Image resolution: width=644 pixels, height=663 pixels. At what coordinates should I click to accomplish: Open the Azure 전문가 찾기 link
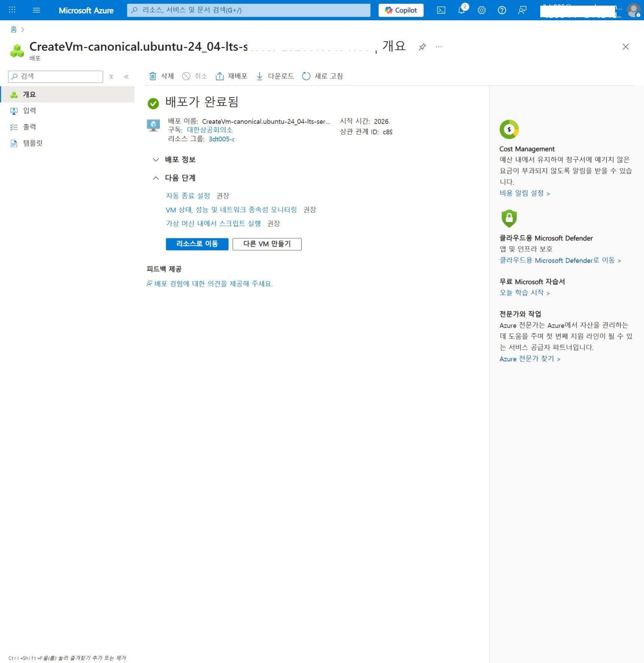click(530, 359)
